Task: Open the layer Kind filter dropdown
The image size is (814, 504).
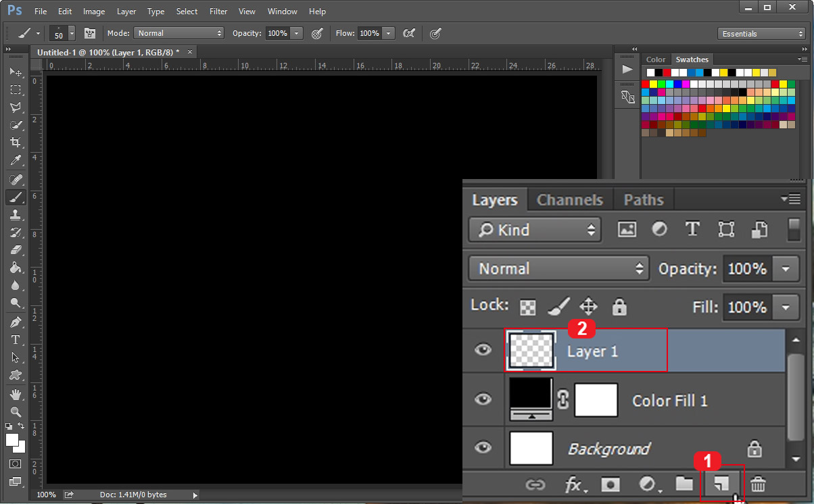Action: tap(535, 230)
